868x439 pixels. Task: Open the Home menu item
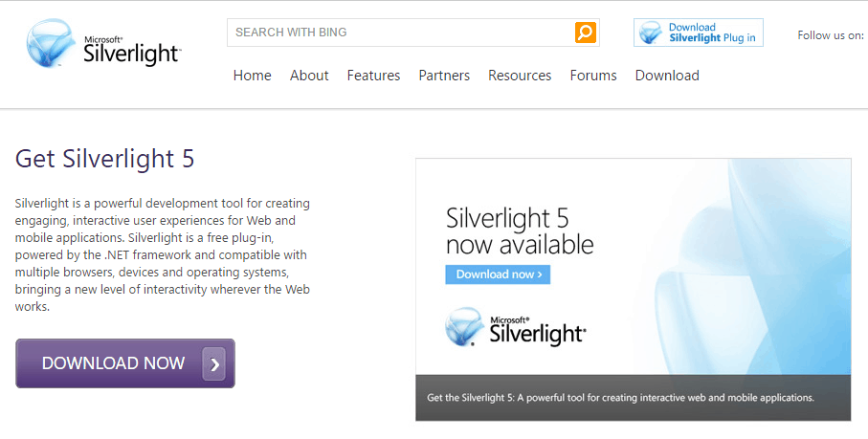click(253, 76)
